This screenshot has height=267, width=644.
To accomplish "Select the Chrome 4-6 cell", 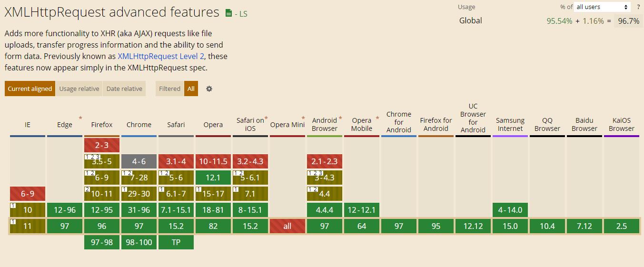I will (139, 161).
